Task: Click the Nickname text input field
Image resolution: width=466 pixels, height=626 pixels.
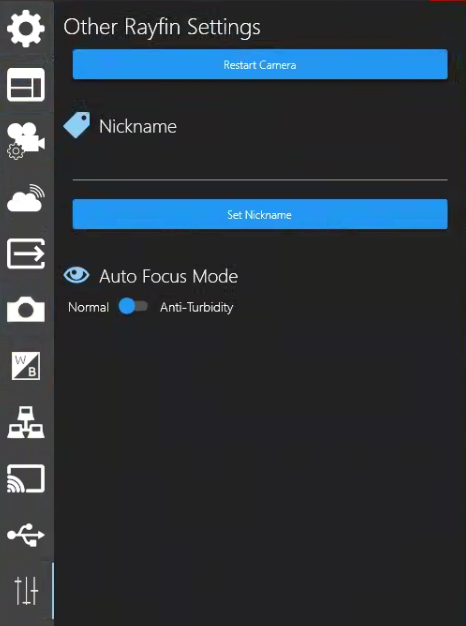Action: [x=260, y=167]
